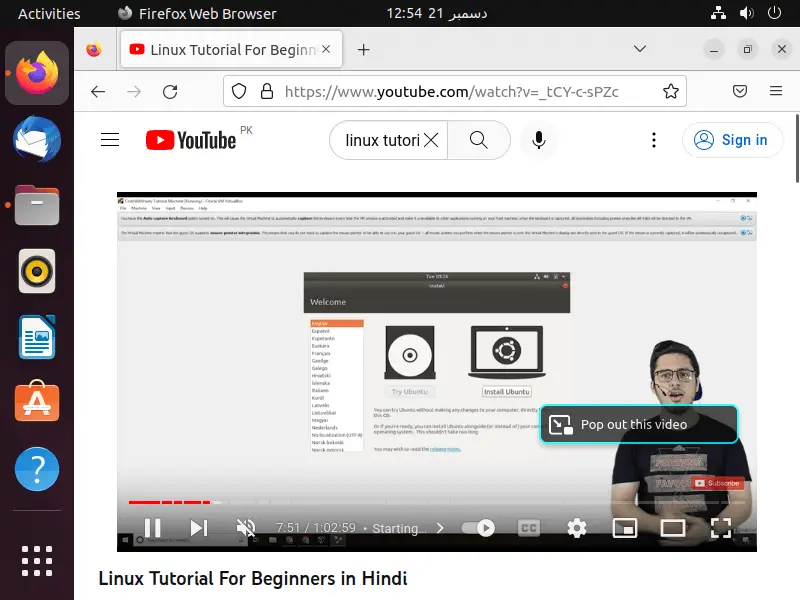Switch to miniplayer mode
This screenshot has height=600, width=800.
point(624,528)
